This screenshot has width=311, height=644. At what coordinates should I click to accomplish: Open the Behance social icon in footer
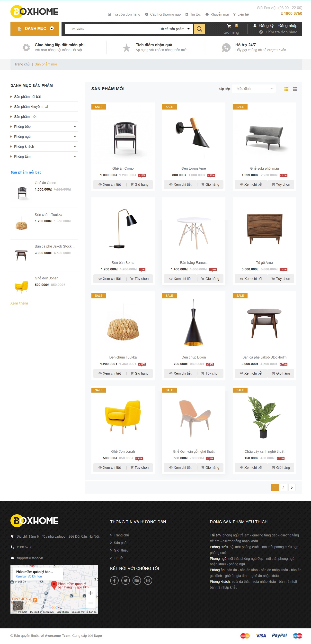pos(137,580)
